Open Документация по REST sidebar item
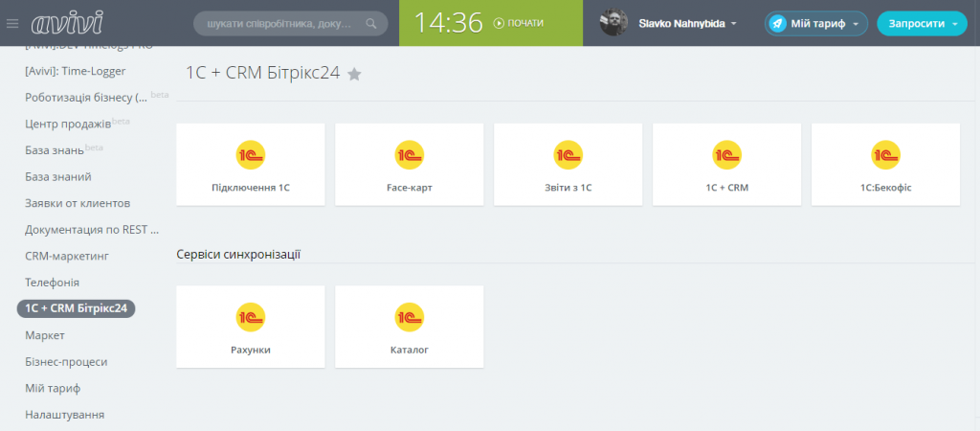 tap(92, 230)
